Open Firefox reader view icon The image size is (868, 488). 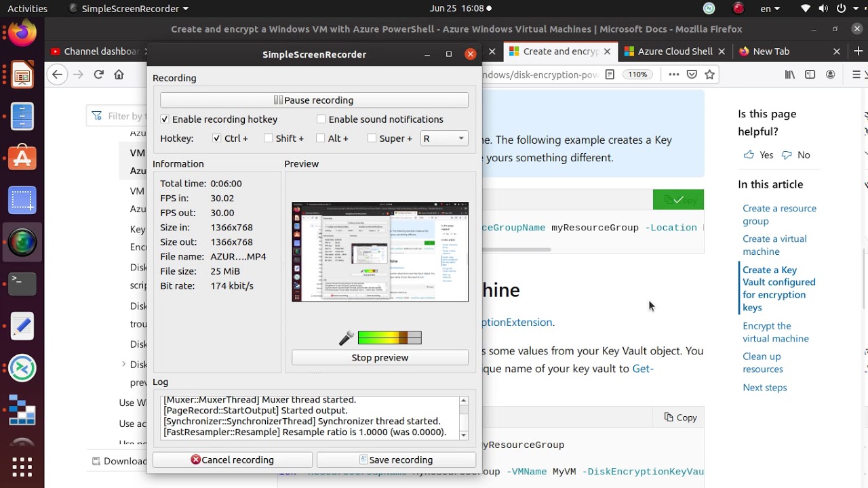610,75
